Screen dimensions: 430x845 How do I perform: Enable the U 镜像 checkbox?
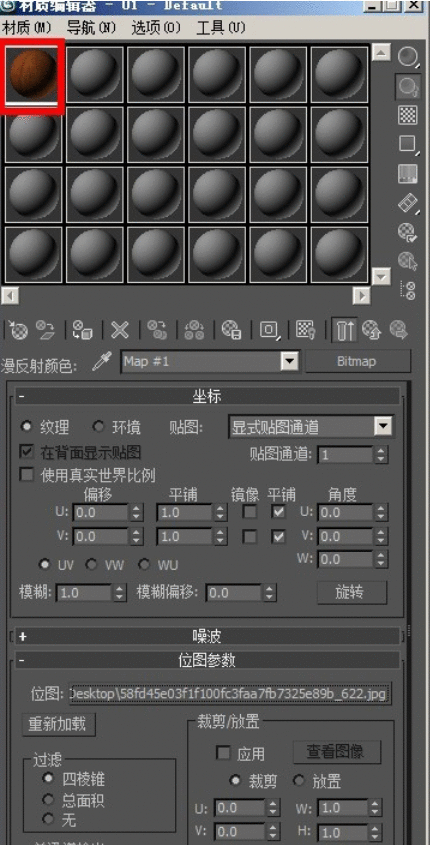pyautogui.click(x=249, y=512)
